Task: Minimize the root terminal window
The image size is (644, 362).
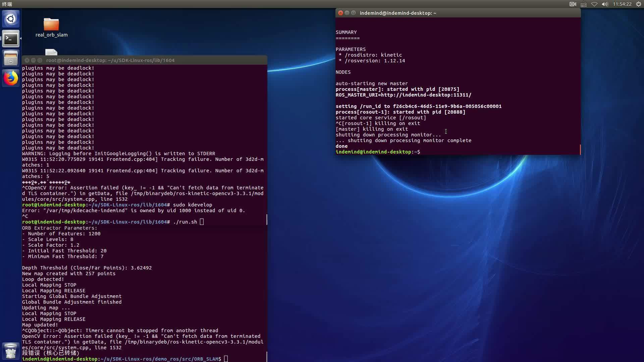Action: pos(33,60)
